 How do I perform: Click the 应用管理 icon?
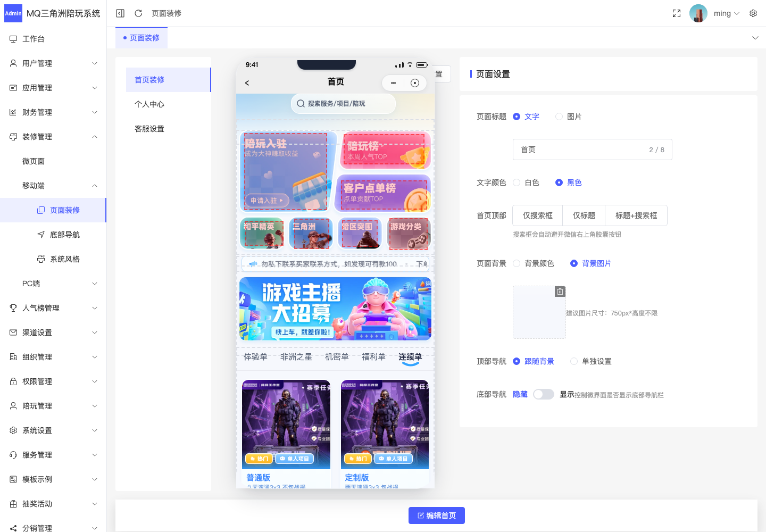[x=13, y=88]
